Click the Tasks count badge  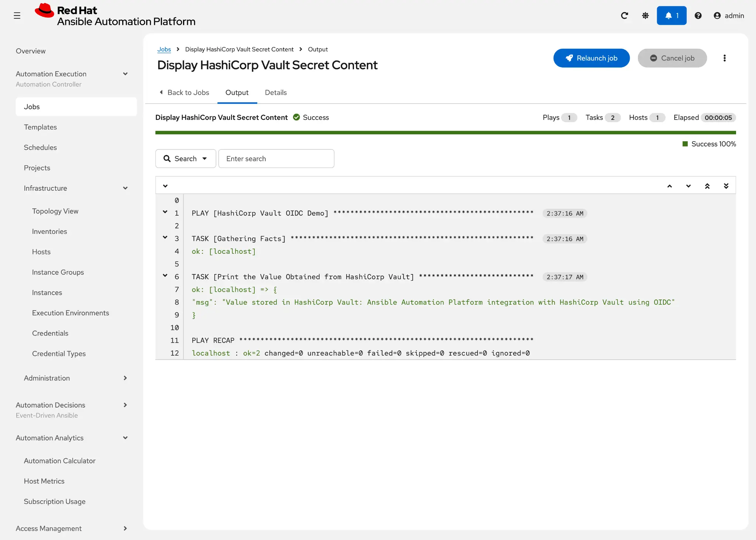click(612, 118)
